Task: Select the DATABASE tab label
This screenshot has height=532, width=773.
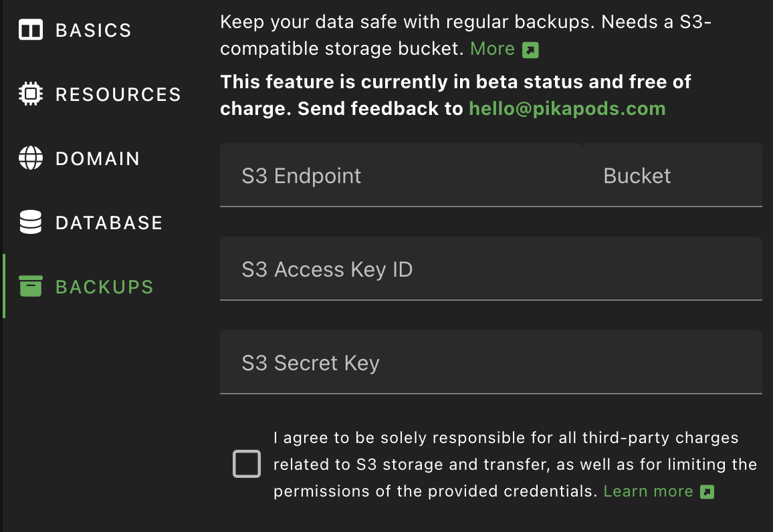Action: (x=109, y=223)
